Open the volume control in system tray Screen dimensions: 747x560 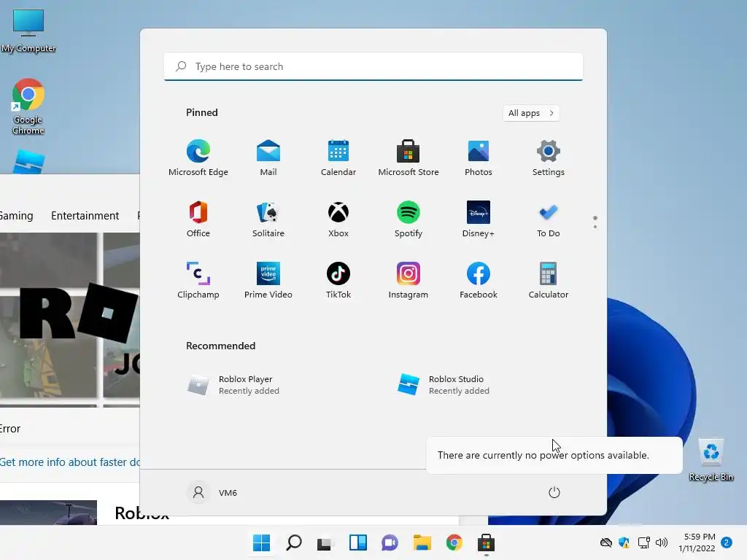[662, 542]
